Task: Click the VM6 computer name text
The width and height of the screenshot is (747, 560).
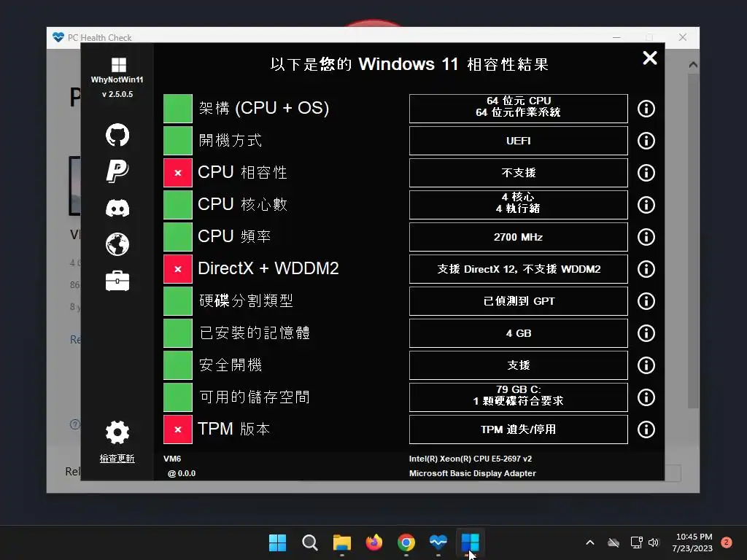Action: pyautogui.click(x=172, y=459)
